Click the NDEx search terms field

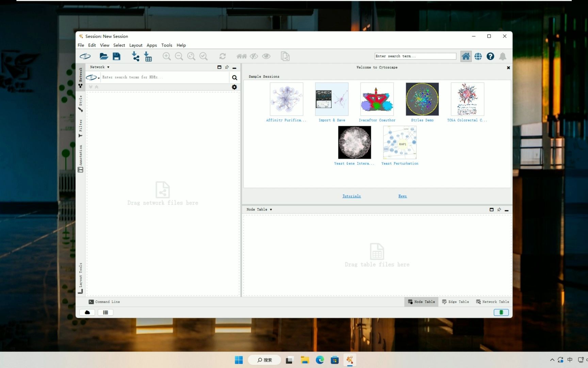tap(165, 77)
